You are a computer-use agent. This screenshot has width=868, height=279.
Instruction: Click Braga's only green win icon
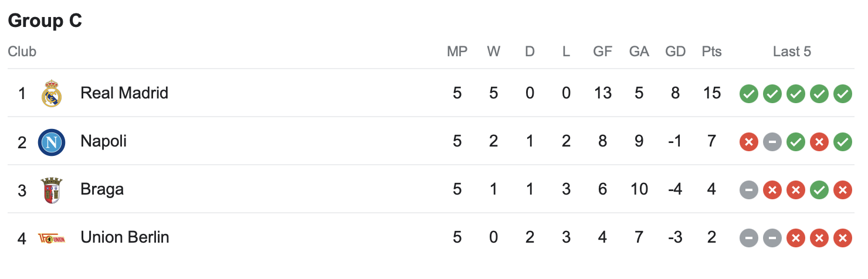click(819, 190)
